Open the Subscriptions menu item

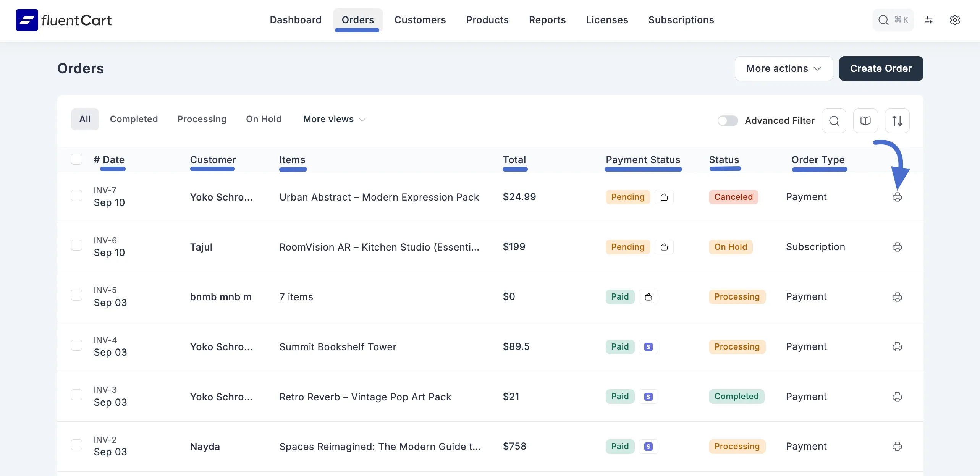pos(681,20)
